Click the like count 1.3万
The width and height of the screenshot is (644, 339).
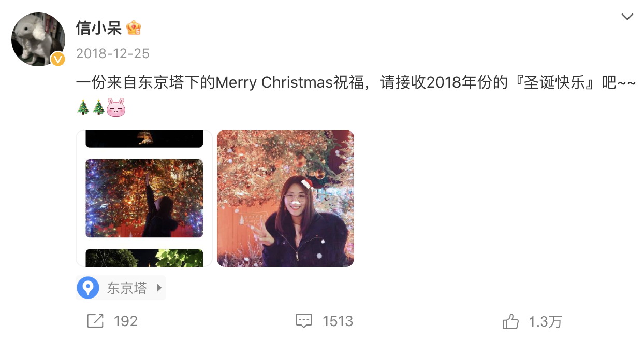545,321
